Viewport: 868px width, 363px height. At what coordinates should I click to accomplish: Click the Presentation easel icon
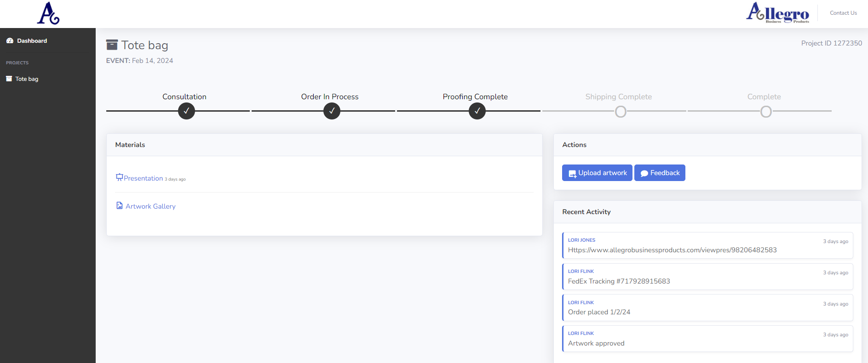point(119,177)
